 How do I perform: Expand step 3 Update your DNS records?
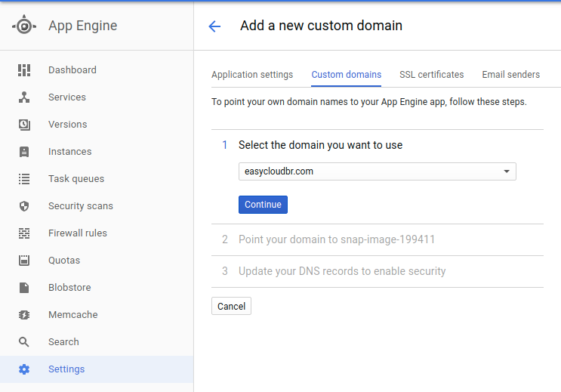point(377,271)
